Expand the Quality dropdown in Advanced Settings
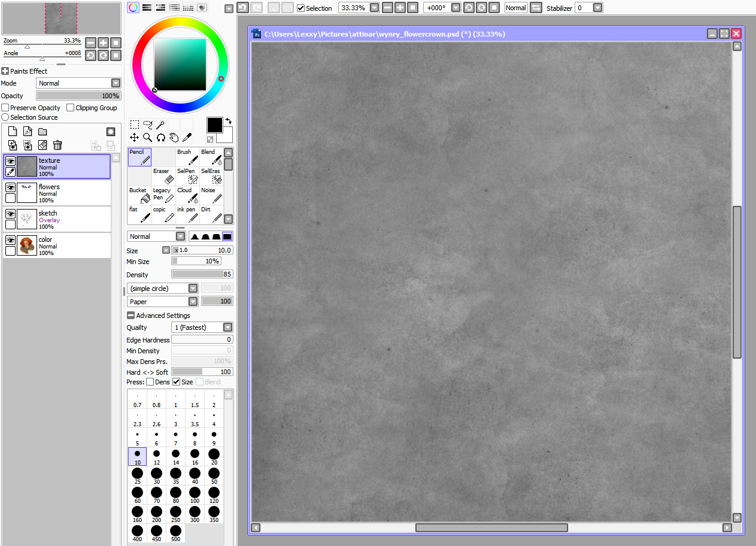Image resolution: width=756 pixels, height=546 pixels. point(227,327)
